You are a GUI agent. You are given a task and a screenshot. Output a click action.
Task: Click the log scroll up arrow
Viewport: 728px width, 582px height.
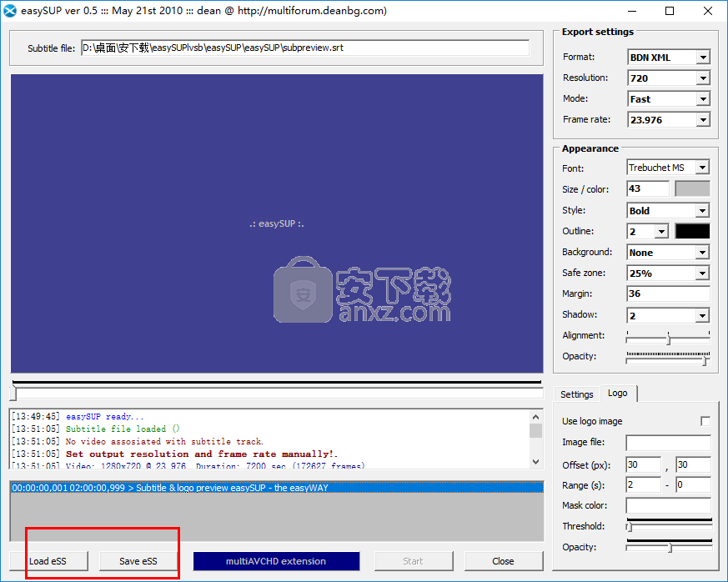536,417
